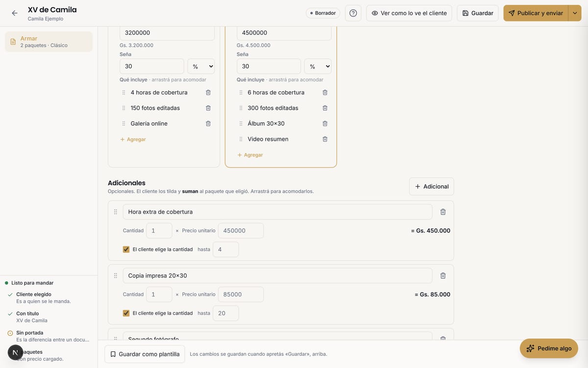588x368 pixels.
Task: Delete the 150 fotos editadas item
Action: click(x=208, y=108)
